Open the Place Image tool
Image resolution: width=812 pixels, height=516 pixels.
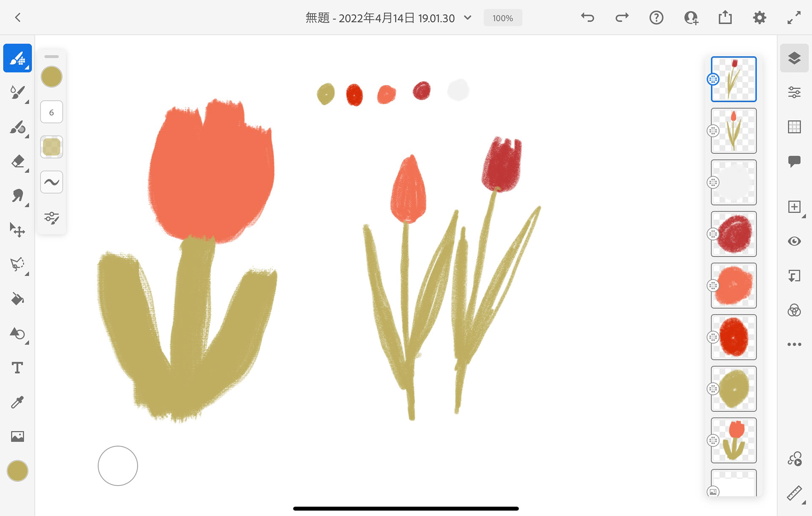18,436
